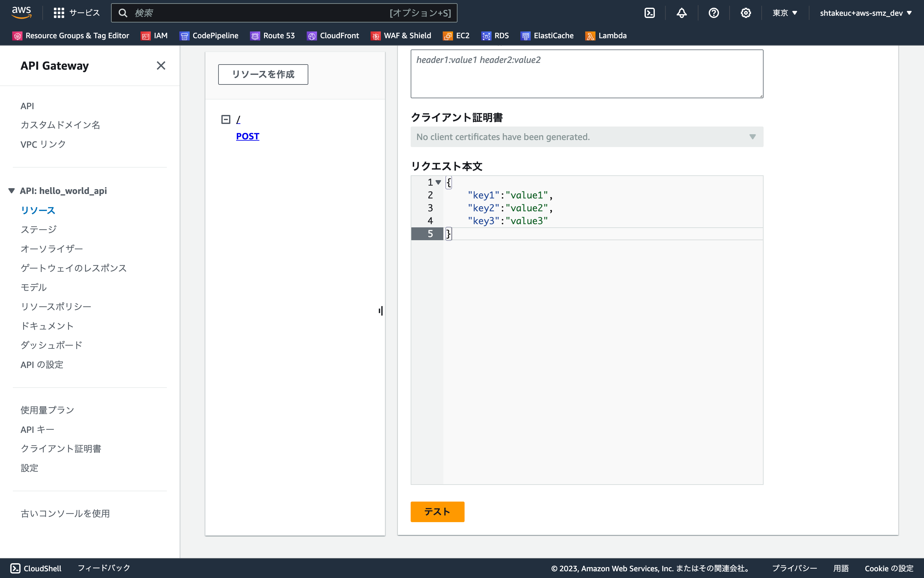Open ドキュメント in the sidebar
The width and height of the screenshot is (924, 578).
[47, 326]
